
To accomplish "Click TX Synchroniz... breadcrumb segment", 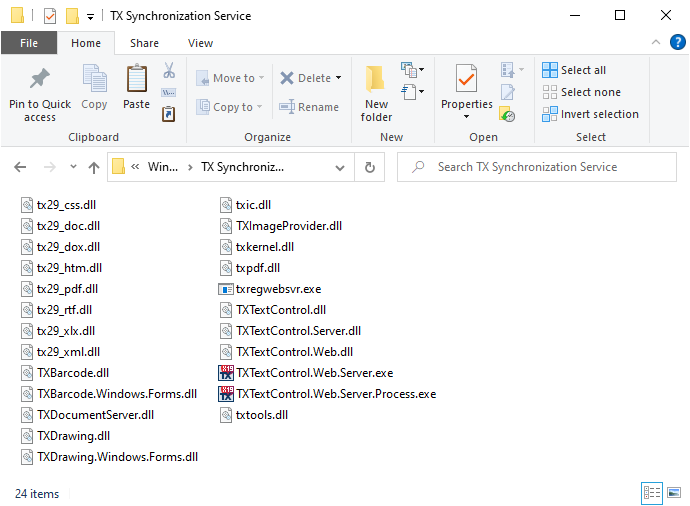I will pyautogui.click(x=242, y=167).
